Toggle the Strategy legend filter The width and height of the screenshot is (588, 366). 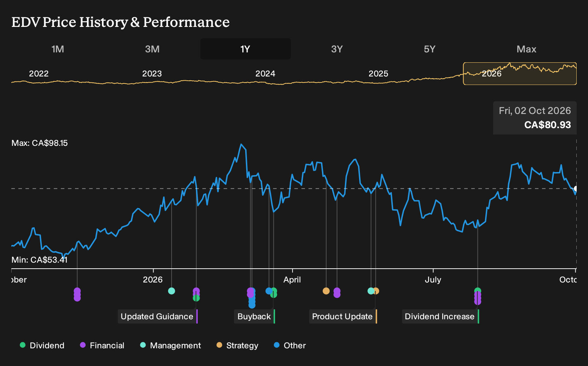tap(237, 345)
